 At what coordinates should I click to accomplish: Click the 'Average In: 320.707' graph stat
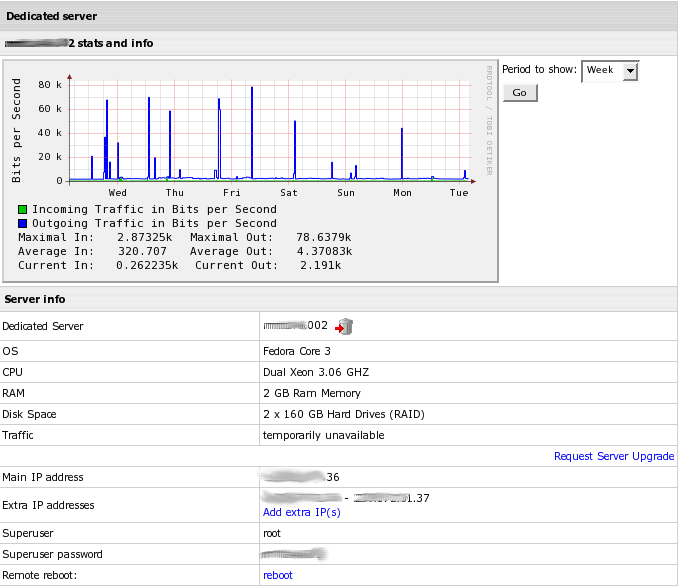[x=92, y=251]
